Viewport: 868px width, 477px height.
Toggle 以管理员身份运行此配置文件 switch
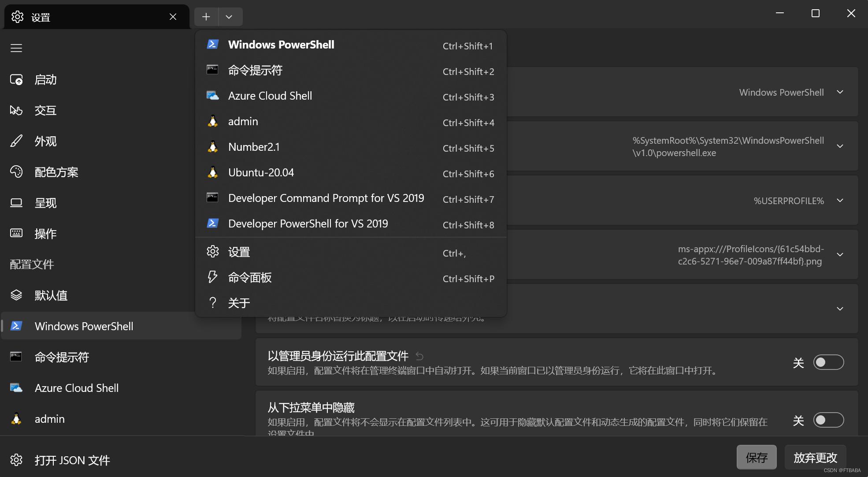[x=828, y=362]
